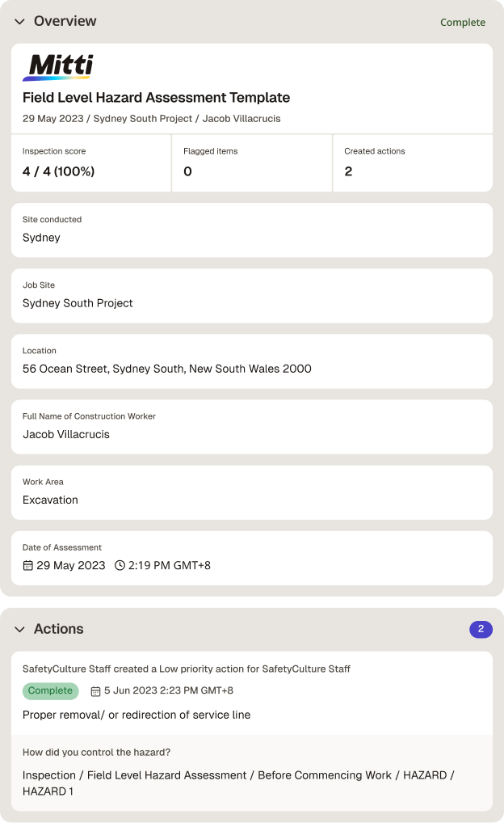This screenshot has height=823, width=504.
Task: Click the Proper removal of service line action
Action: pyautogui.click(x=136, y=715)
